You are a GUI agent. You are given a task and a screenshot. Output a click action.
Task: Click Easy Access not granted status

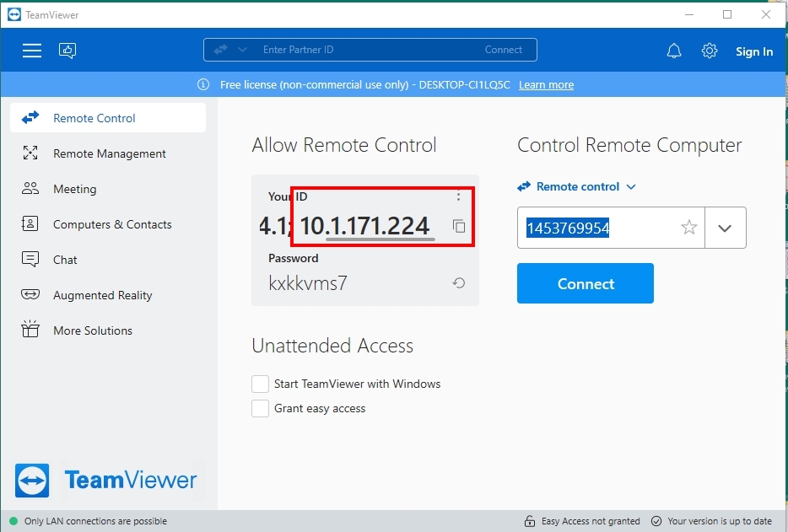[x=591, y=521]
